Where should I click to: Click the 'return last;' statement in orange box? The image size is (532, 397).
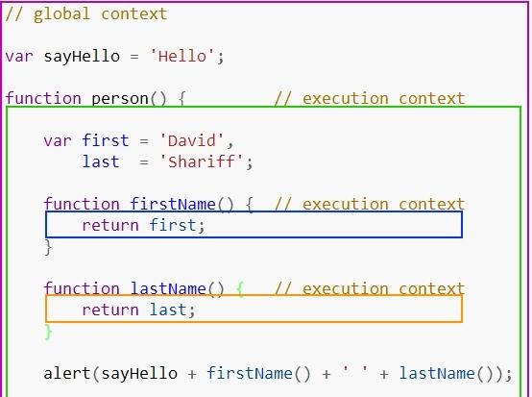pyautogui.click(x=138, y=310)
